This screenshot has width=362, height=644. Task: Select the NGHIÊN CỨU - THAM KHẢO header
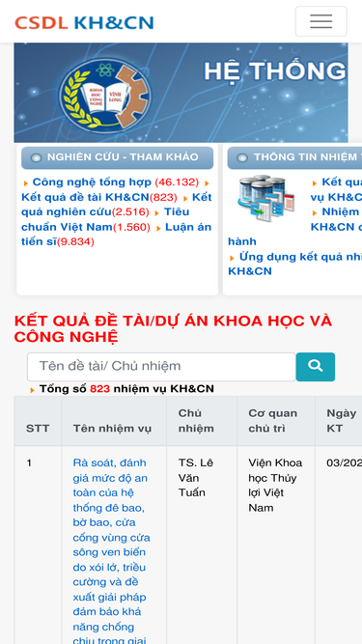pyautogui.click(x=118, y=157)
